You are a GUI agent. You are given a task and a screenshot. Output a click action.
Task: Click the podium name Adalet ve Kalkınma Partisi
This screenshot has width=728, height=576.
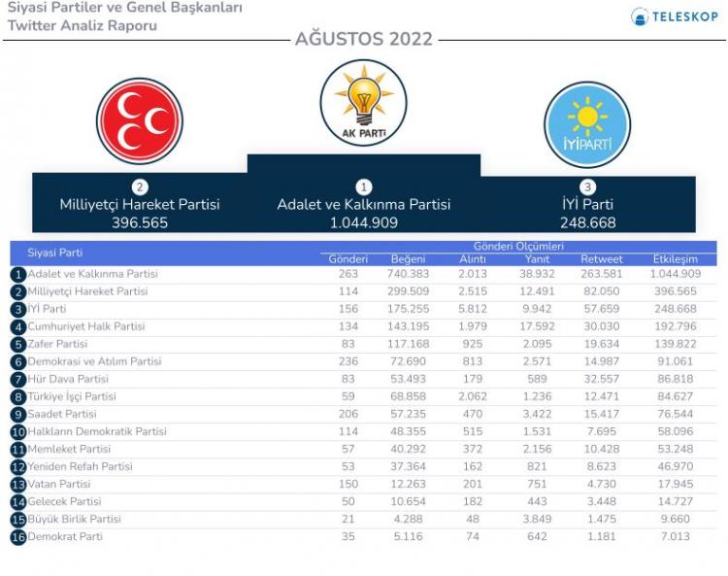click(x=364, y=204)
